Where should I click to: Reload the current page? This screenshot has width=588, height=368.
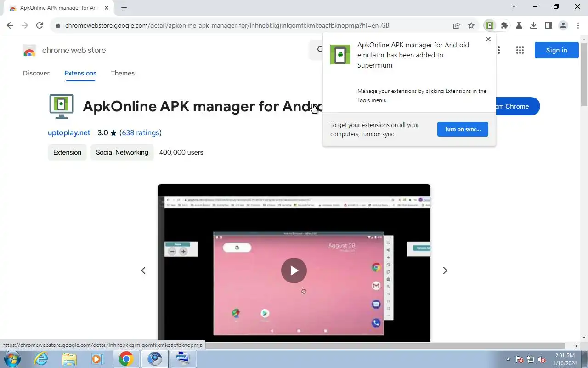40,25
